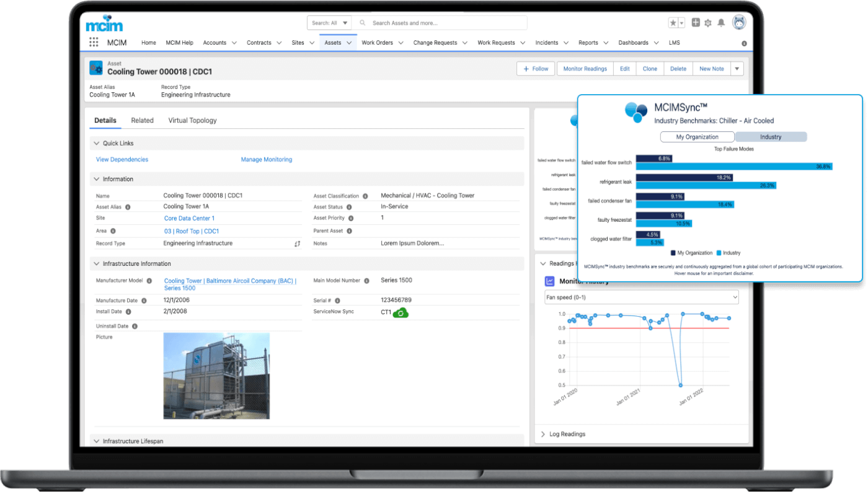Click the Edit button
The height and width of the screenshot is (492, 868).
625,69
